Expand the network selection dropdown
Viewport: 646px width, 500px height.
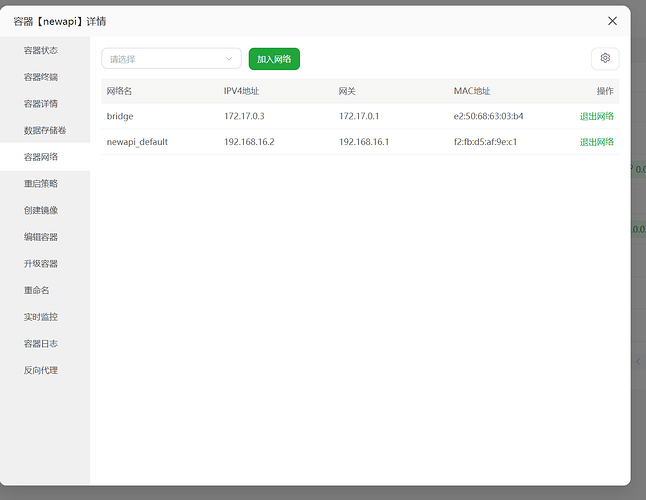tap(171, 59)
